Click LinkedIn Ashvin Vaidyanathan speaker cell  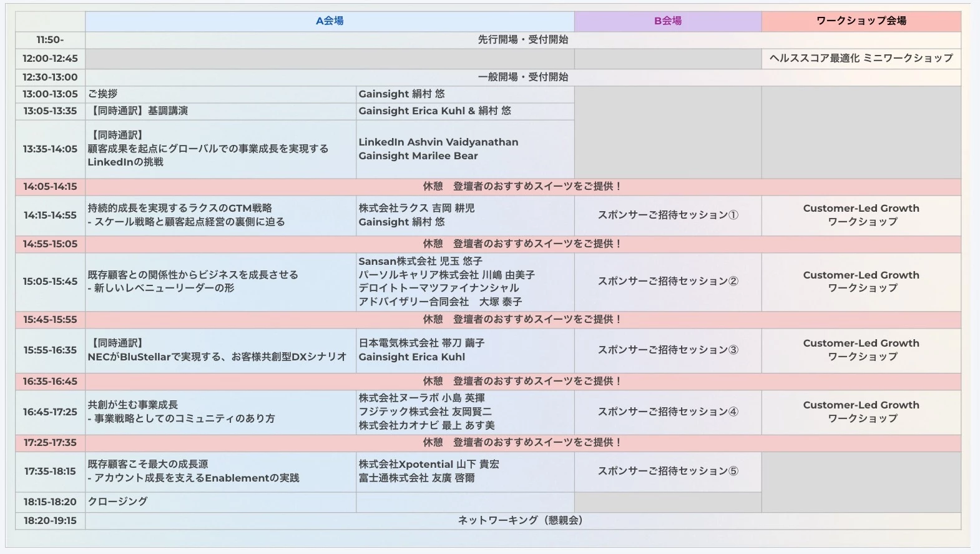(x=465, y=149)
